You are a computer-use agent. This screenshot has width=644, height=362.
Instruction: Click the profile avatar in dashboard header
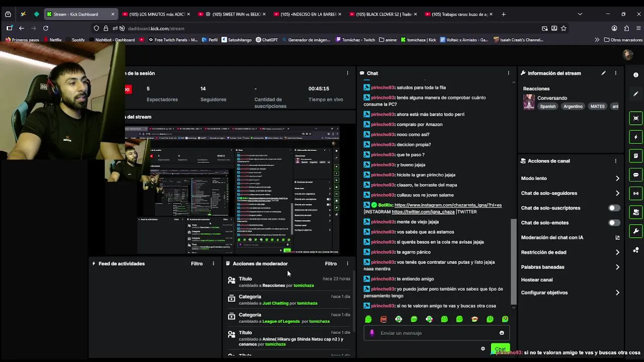(x=627, y=54)
